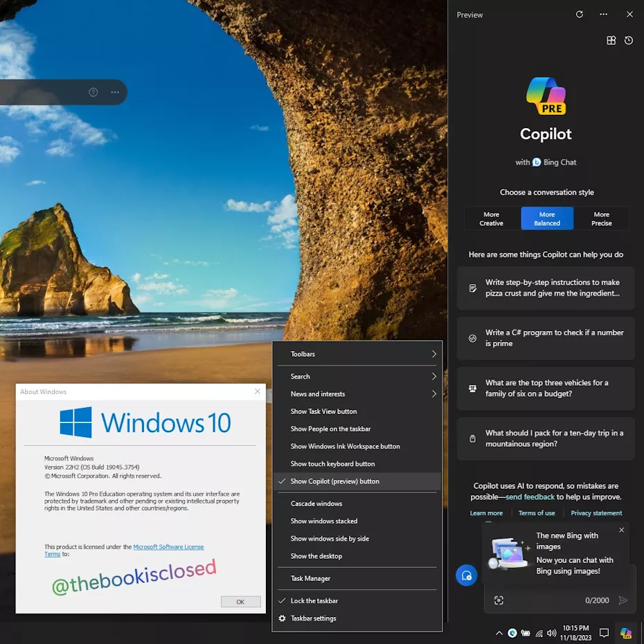Image resolution: width=644 pixels, height=644 pixels.
Task: View Copilot chat history icon
Action: tap(628, 40)
